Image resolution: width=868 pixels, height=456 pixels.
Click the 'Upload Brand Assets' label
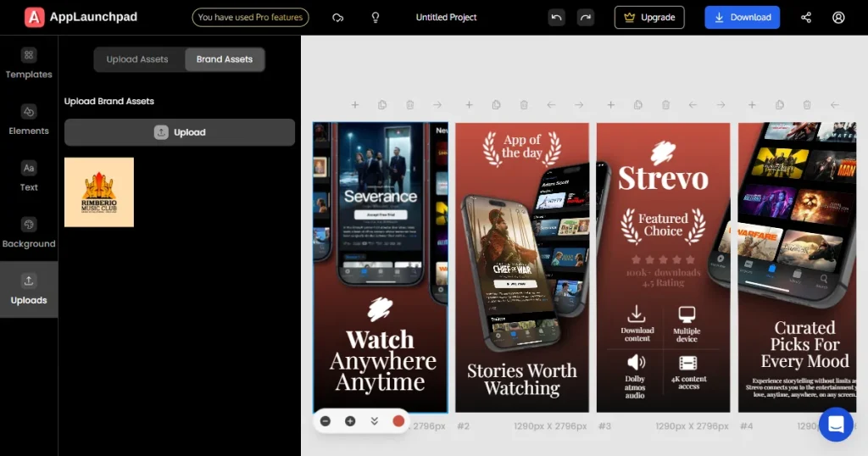click(109, 101)
